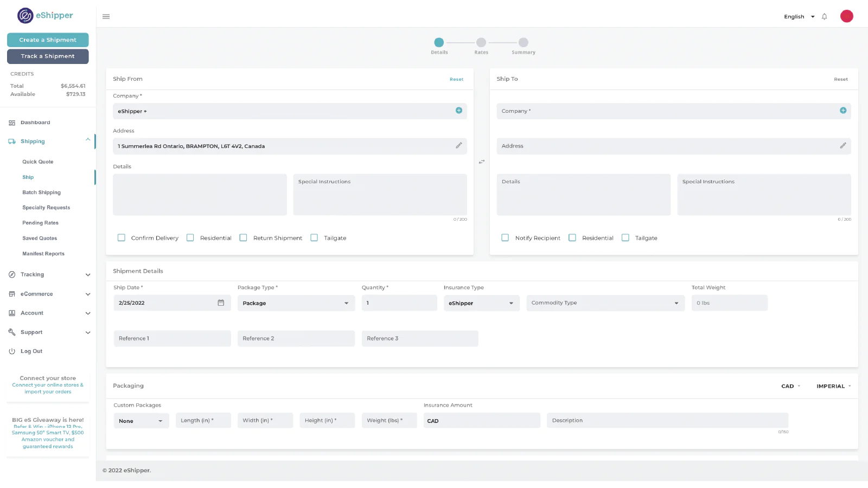
Task: Edit the Ship From address with pencil icon
Action: point(459,145)
